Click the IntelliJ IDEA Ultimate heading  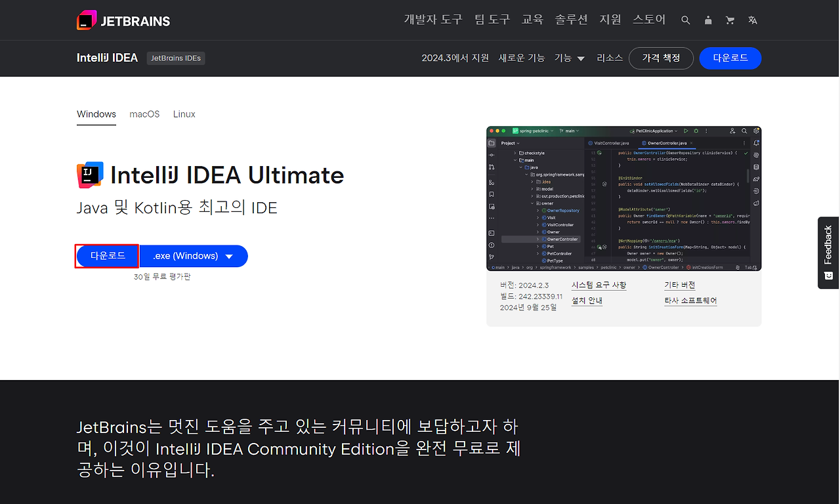[x=227, y=175]
